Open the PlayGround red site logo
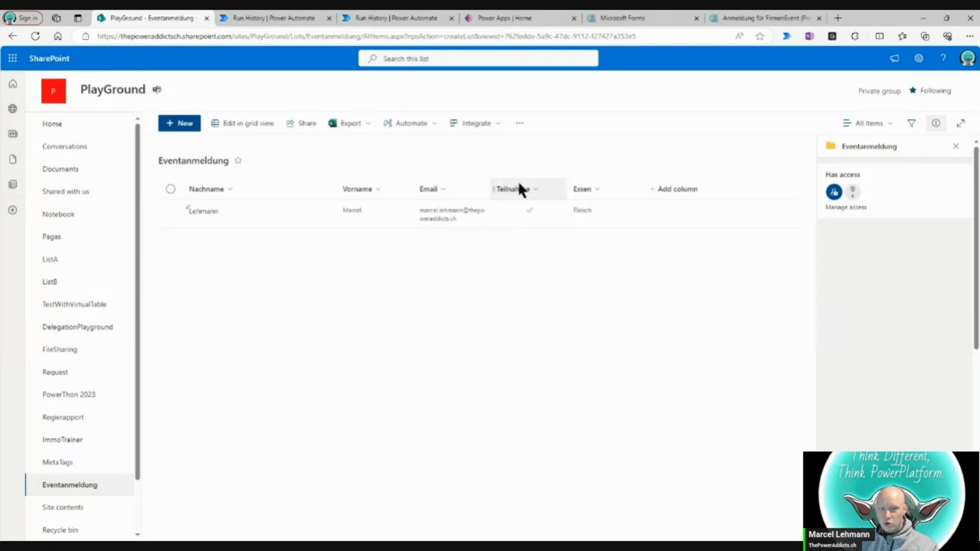This screenshot has width=980, height=551. tap(54, 91)
